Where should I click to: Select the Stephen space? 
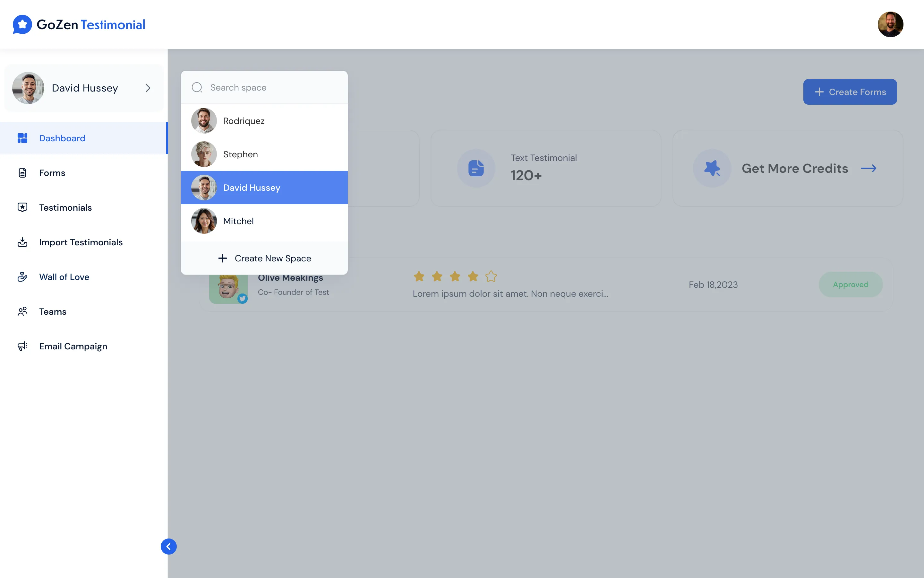[x=264, y=154]
